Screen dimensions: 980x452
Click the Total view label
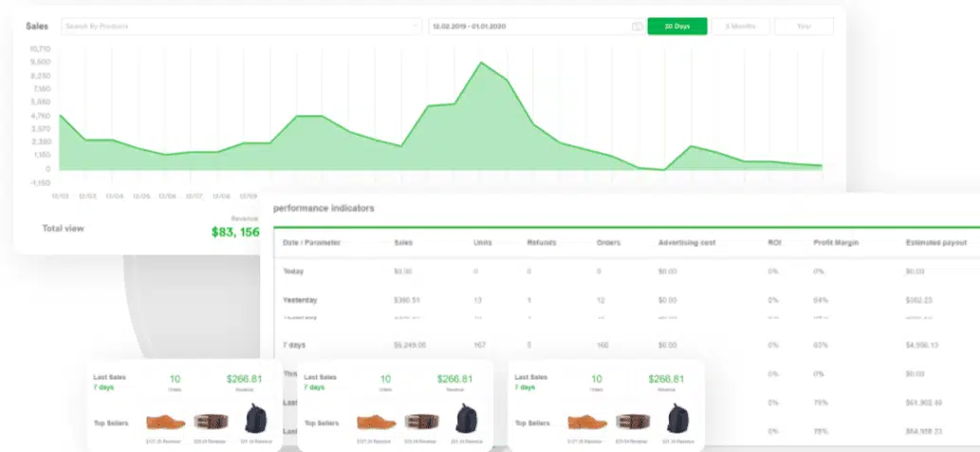(63, 228)
